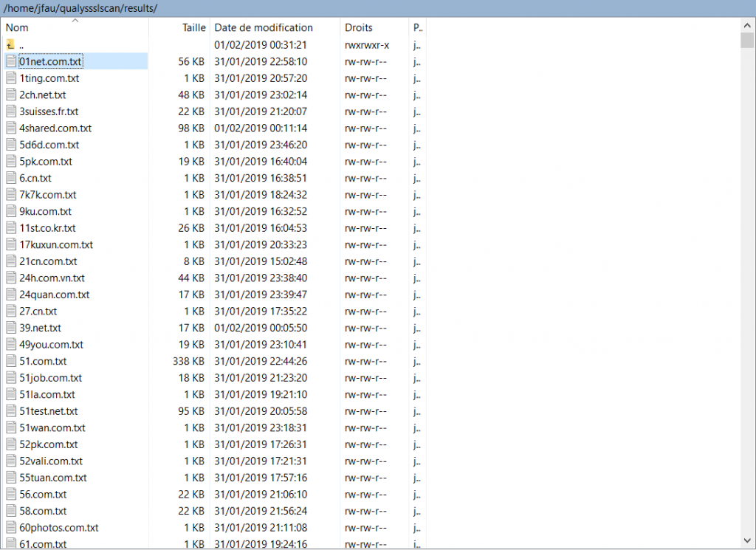Select the 58.com.txt file entry
The image size is (756, 550).
click(x=43, y=511)
